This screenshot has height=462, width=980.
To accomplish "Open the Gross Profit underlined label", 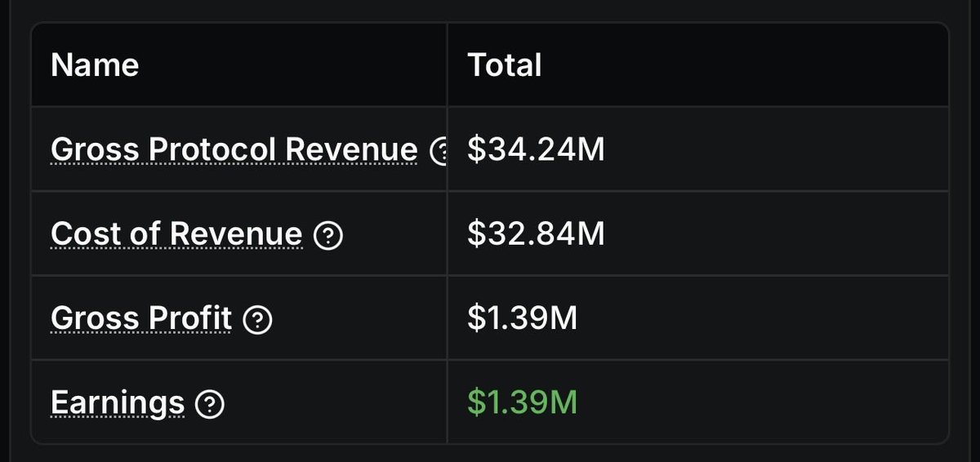I will 141,319.
